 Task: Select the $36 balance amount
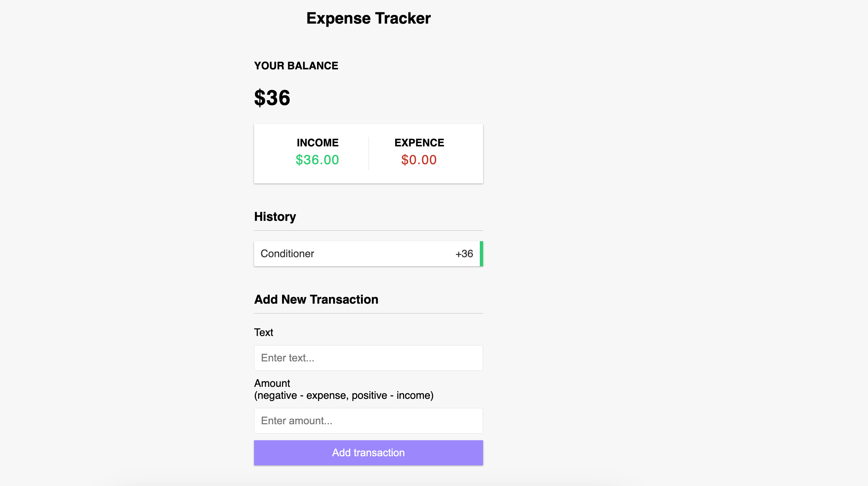click(x=272, y=97)
